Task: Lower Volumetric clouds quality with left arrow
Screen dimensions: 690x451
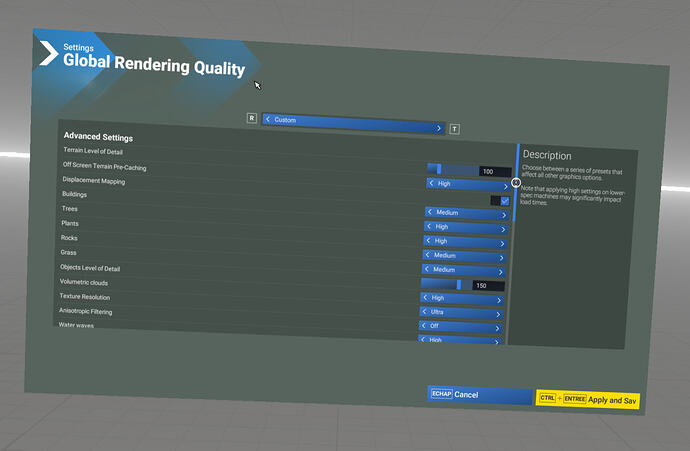Action: tap(425, 297)
